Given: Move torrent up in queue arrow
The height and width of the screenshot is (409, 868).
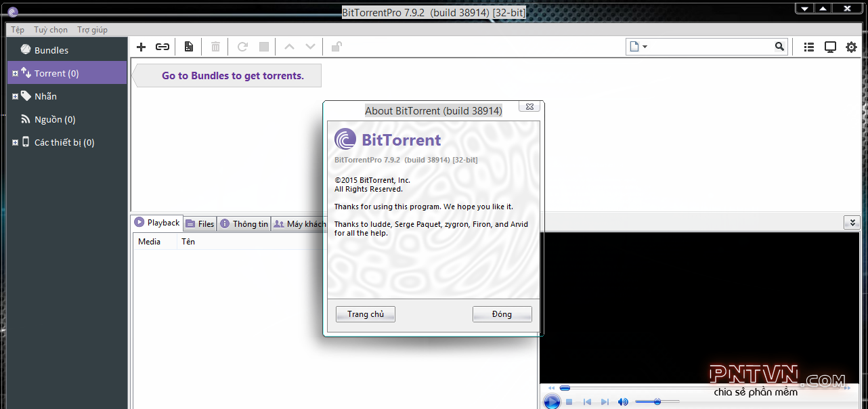Looking at the screenshot, I should pos(289,47).
